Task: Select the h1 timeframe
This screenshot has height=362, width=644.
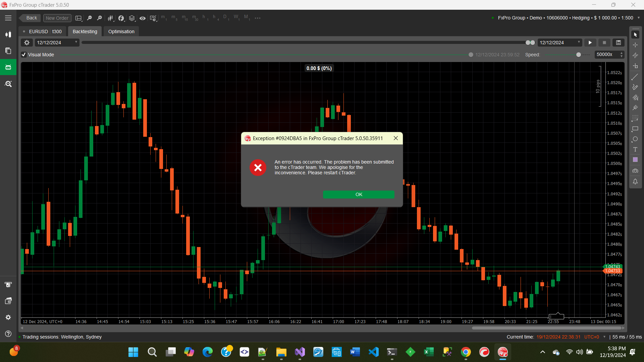Action: click(x=205, y=18)
